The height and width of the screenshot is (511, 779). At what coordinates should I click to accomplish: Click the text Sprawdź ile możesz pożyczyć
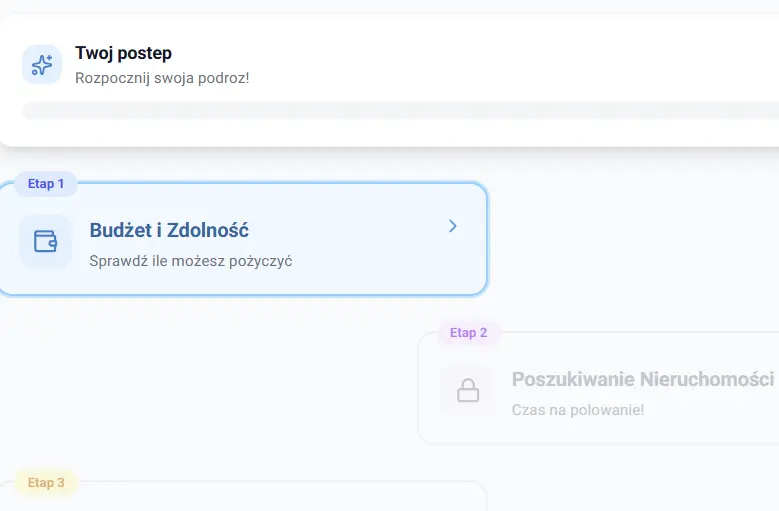[190, 261]
